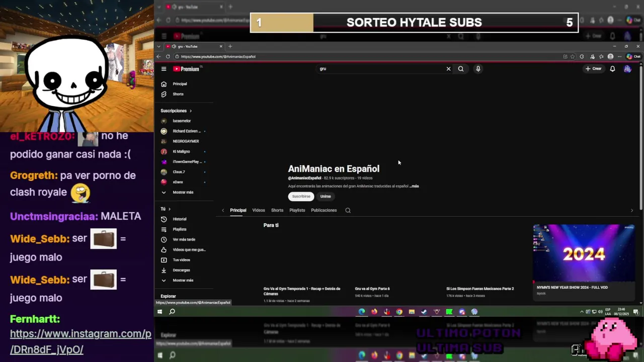Open the YouTube account avatar menu

[627, 69]
